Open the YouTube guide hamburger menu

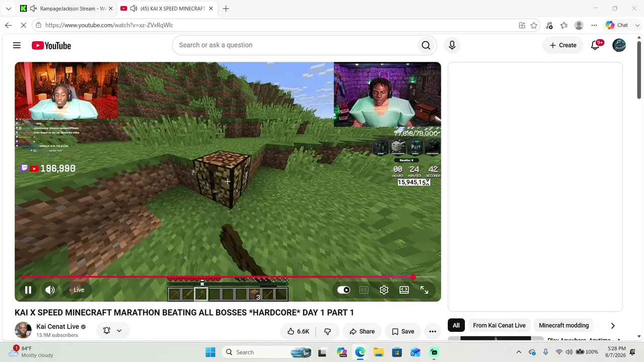[17, 45]
